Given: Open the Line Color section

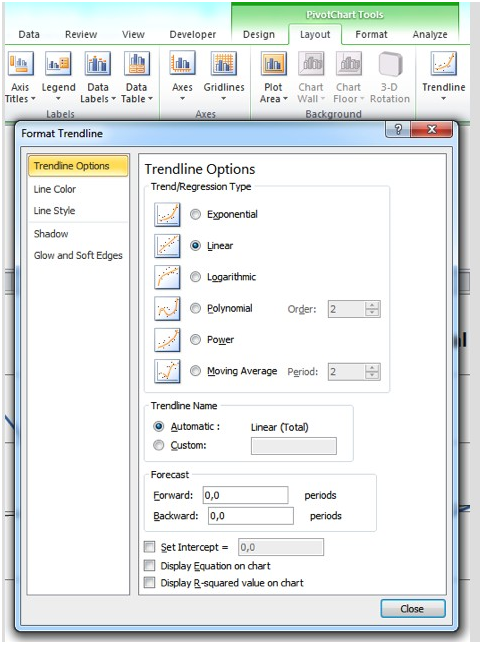Looking at the screenshot, I should [55, 189].
